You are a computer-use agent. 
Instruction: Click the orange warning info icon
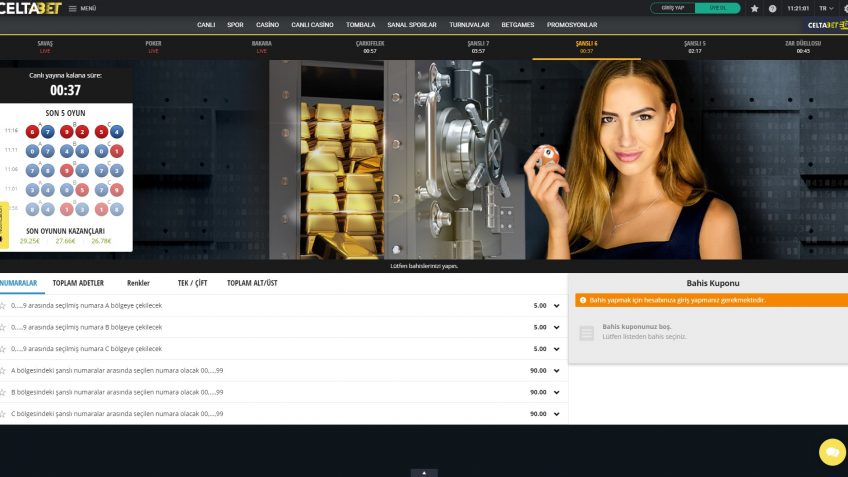point(582,300)
